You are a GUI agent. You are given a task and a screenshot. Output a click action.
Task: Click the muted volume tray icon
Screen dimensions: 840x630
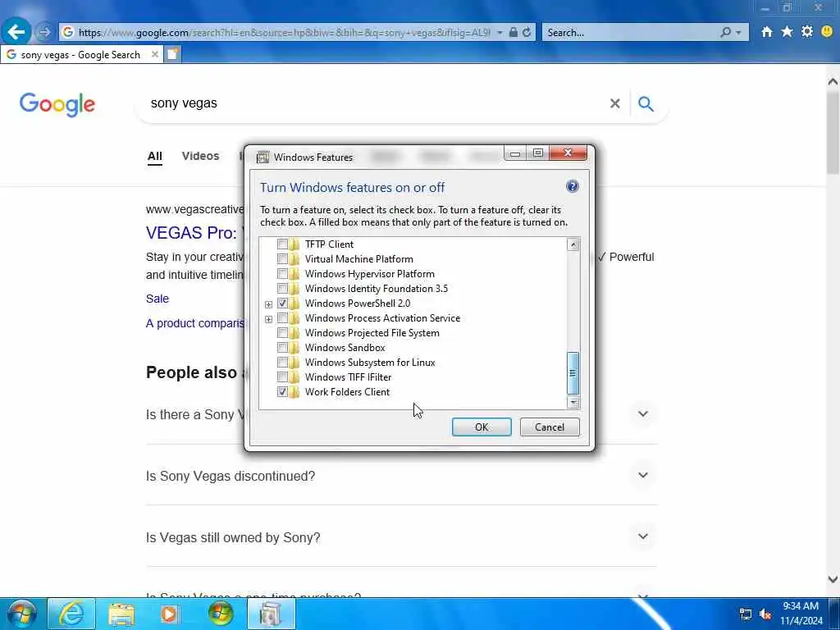(765, 614)
